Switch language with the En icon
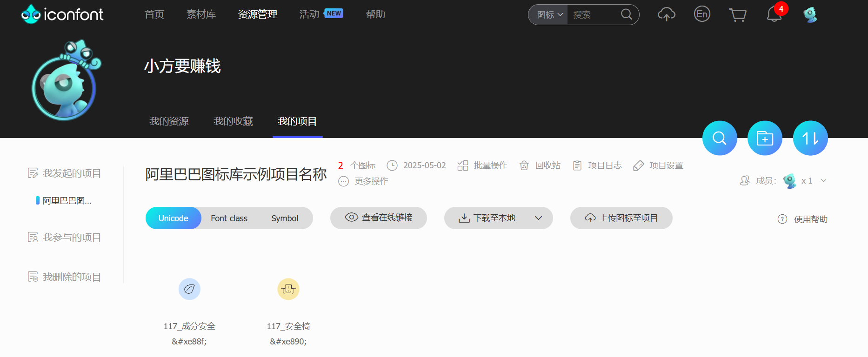 702,14
